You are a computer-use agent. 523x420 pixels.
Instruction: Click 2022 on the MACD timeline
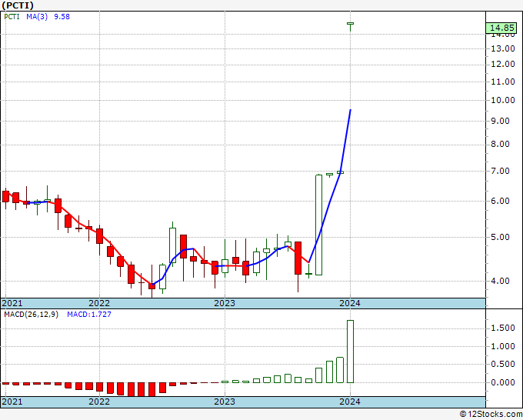click(x=99, y=402)
